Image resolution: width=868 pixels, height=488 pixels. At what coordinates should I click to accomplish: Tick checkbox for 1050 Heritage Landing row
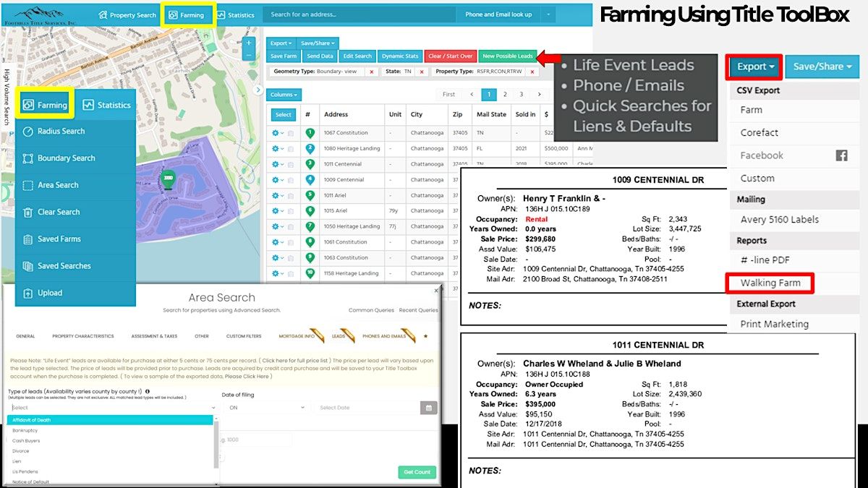(291, 227)
